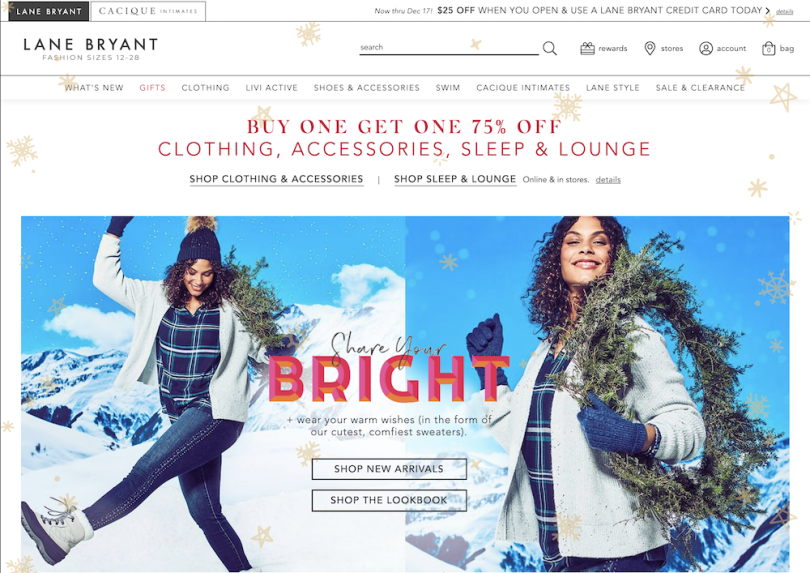810x573 pixels.
Task: Follow the Shop Sleep & Lounge link
Action: (x=455, y=179)
